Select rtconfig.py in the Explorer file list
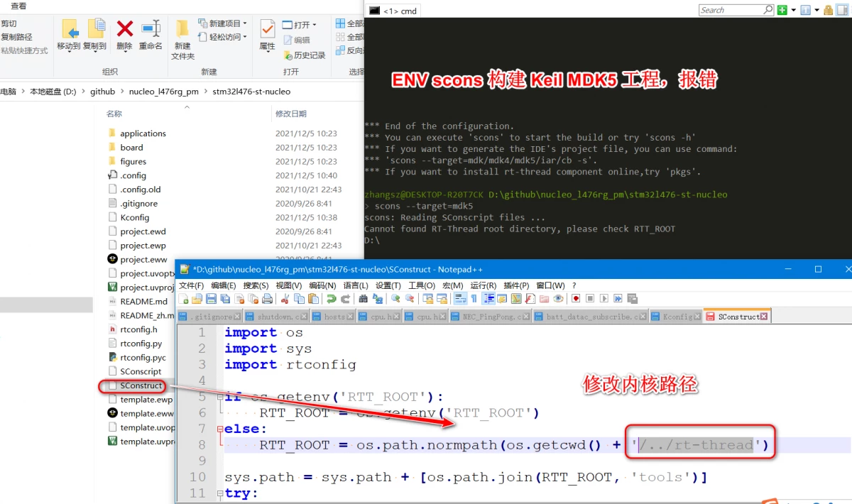 [x=141, y=344]
